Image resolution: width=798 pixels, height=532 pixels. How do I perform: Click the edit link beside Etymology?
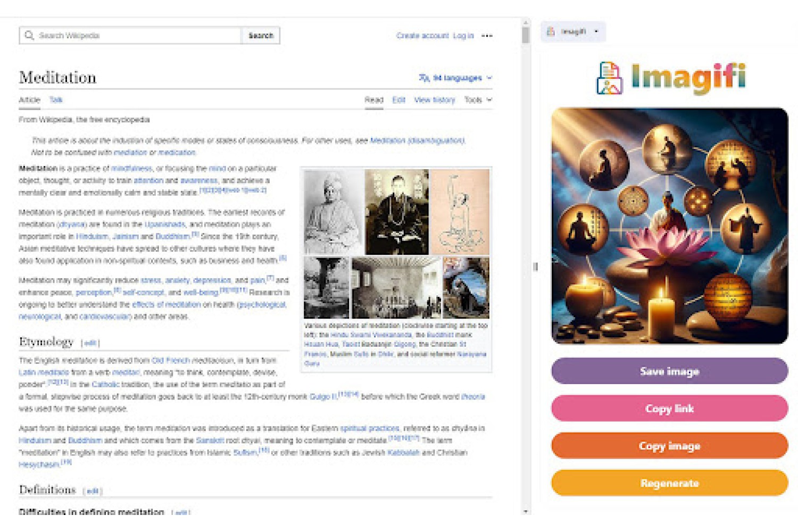90,343
